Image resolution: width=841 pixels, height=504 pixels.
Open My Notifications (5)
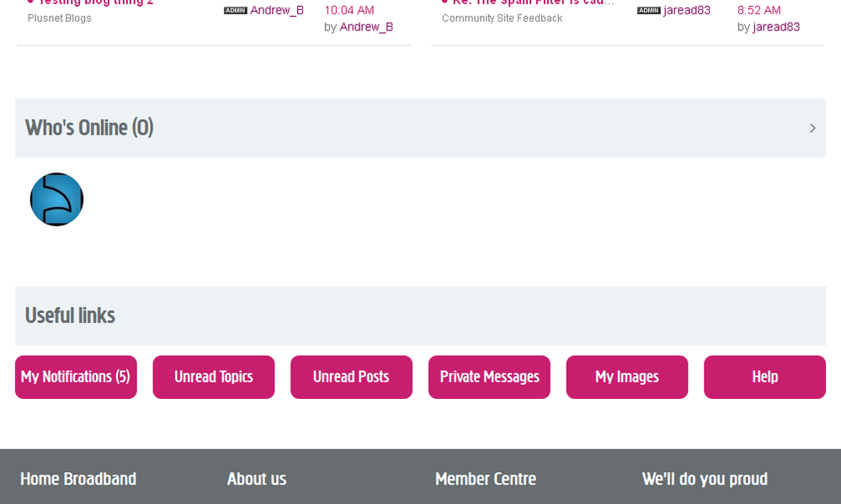coord(75,377)
